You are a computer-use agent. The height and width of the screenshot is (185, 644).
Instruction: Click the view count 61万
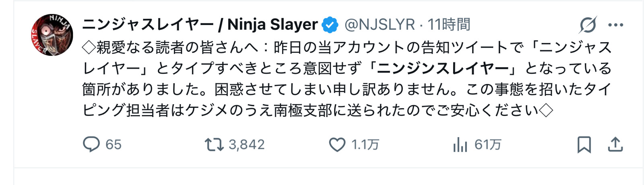pyautogui.click(x=488, y=145)
